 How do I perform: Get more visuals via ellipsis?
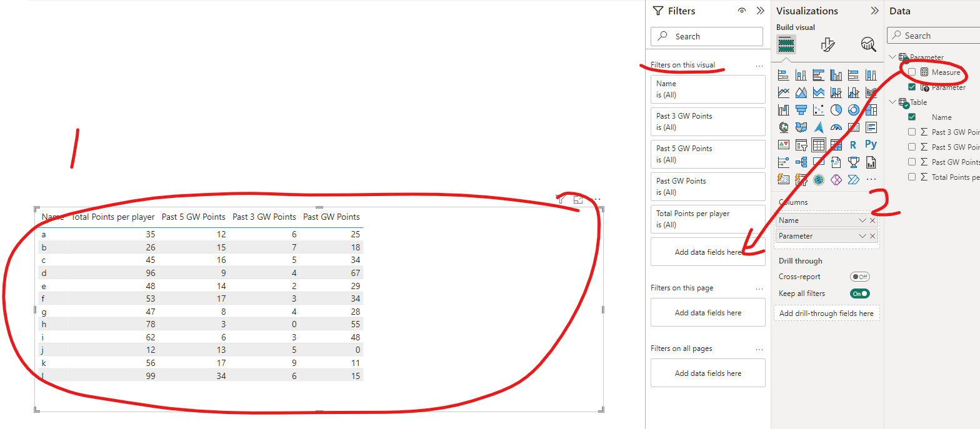(871, 180)
